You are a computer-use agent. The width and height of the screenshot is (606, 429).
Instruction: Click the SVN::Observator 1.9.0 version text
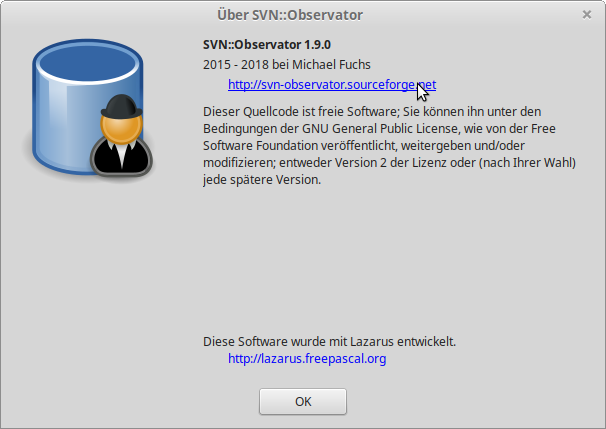(x=267, y=44)
